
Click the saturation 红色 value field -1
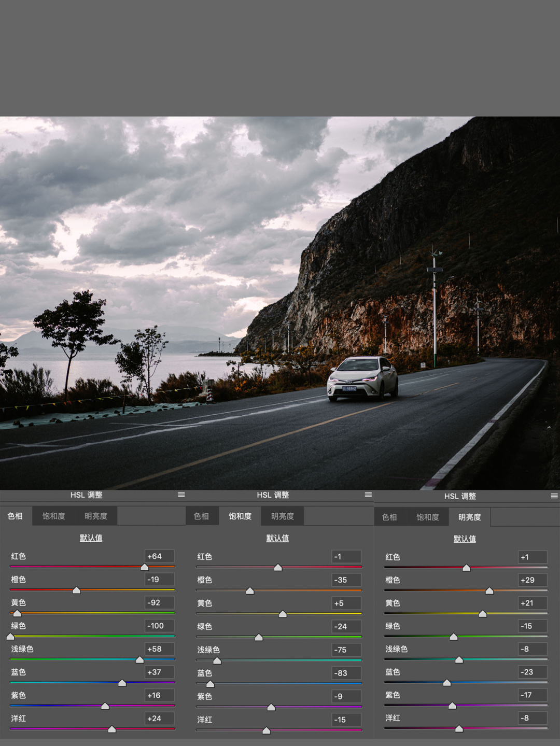click(x=346, y=557)
